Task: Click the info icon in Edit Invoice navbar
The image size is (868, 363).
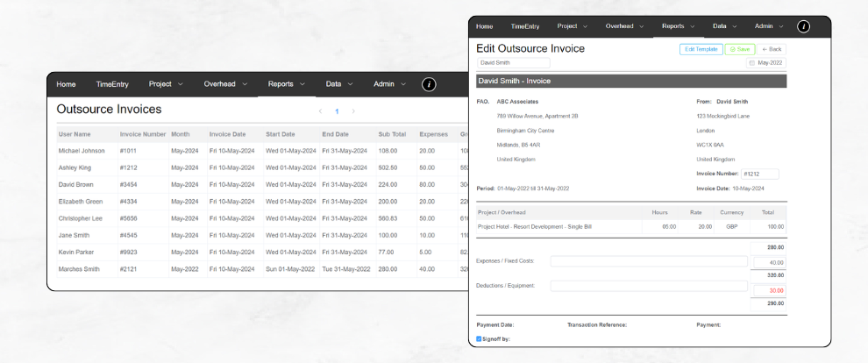Action: coord(803,26)
